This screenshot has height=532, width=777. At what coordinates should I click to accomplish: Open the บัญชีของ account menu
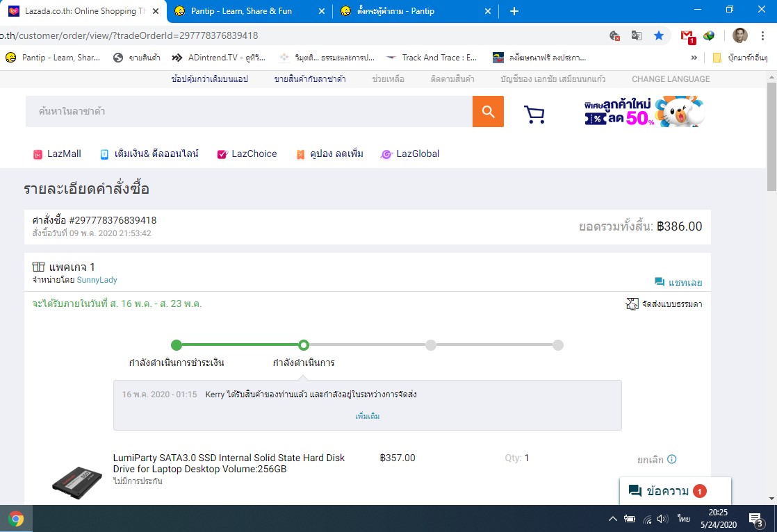[553, 79]
